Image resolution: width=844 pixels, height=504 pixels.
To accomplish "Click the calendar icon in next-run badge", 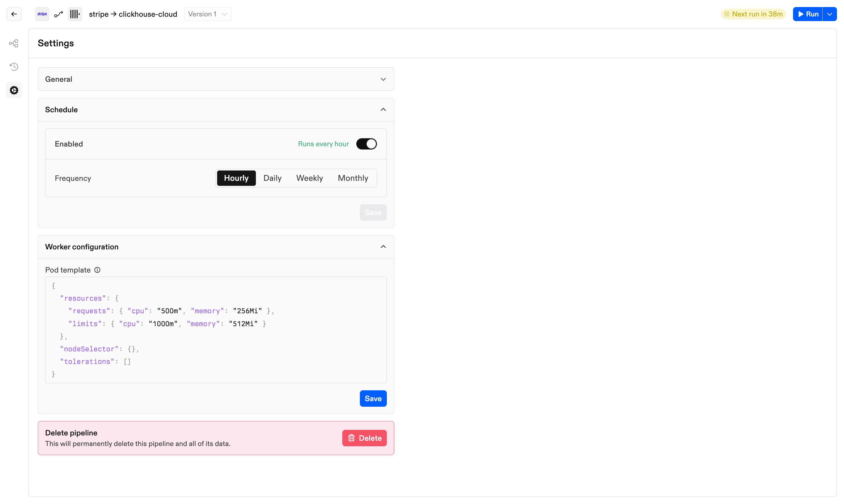I will pyautogui.click(x=726, y=14).
